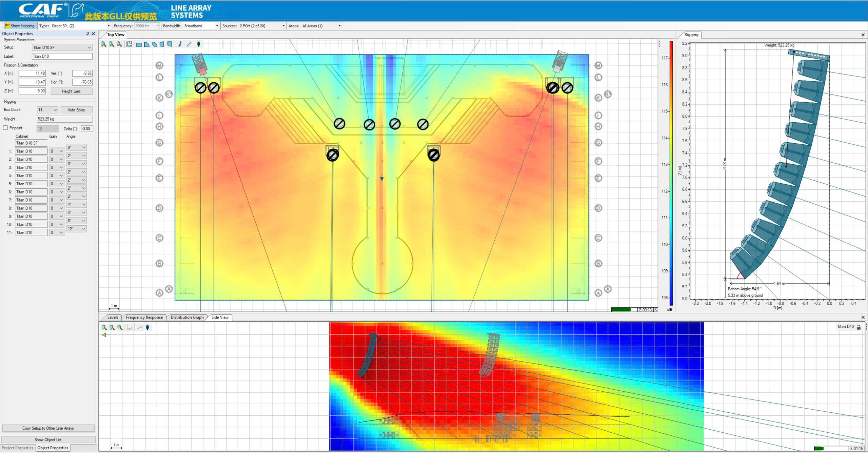Switch to the Levels tab

(113, 317)
